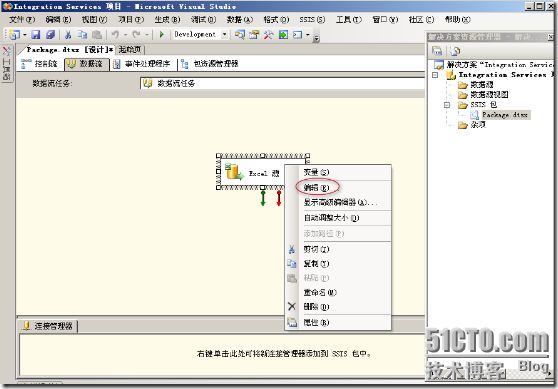Collapse the SSIS 包 folder node
This screenshot has height=389, width=558.
pos(447,105)
